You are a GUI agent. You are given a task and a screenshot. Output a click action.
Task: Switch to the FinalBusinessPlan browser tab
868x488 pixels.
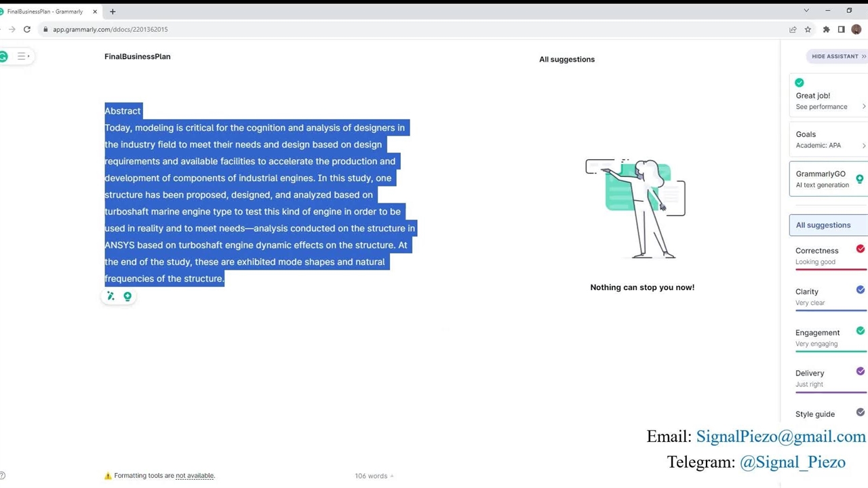pos(47,12)
